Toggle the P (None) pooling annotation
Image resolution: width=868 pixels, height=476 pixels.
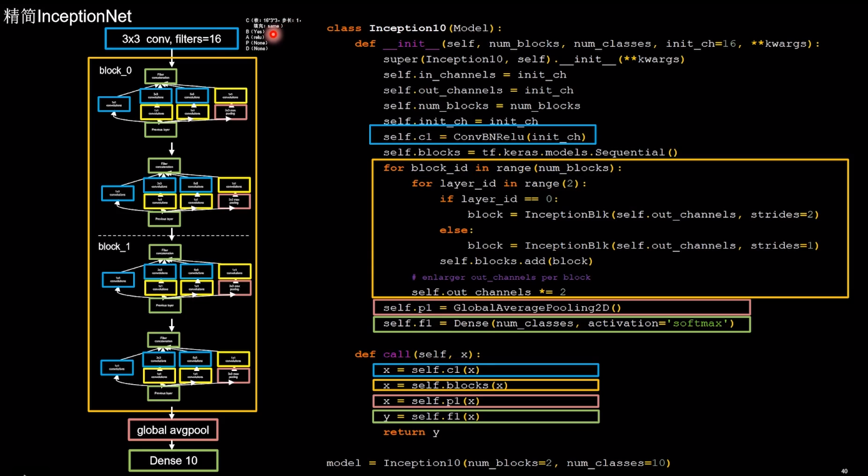pyautogui.click(x=255, y=41)
